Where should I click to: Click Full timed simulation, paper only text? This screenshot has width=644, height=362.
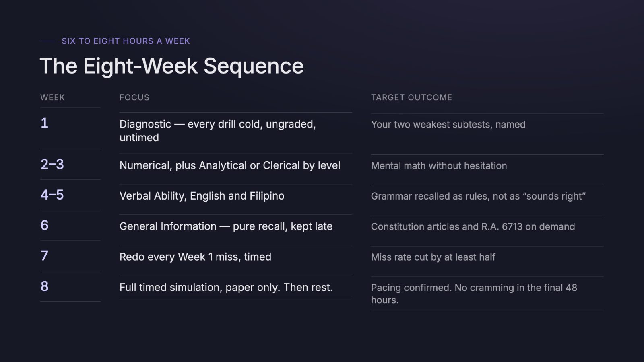(226, 288)
